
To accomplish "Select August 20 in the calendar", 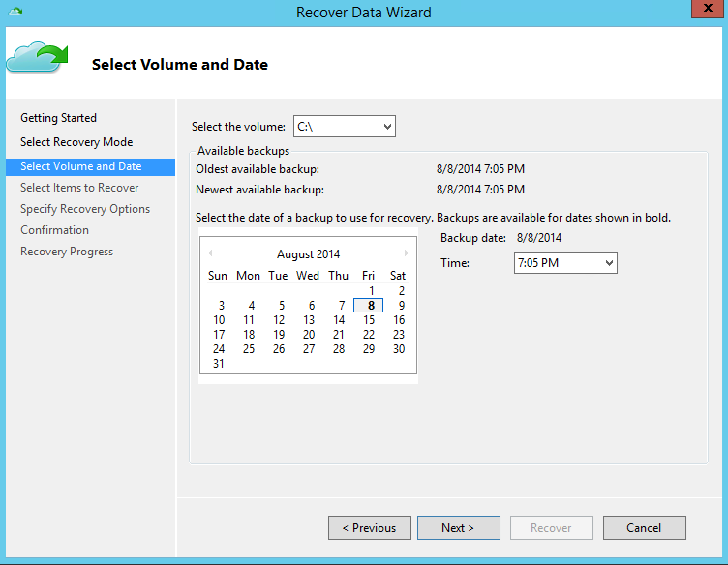I will (x=309, y=335).
